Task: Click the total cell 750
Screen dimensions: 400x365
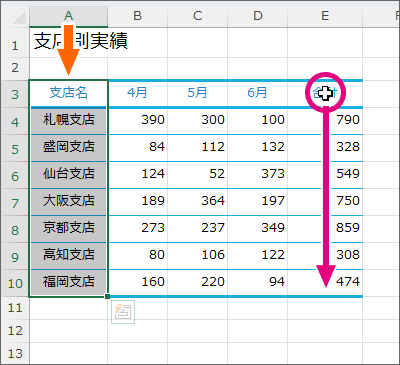Action: pos(325,202)
